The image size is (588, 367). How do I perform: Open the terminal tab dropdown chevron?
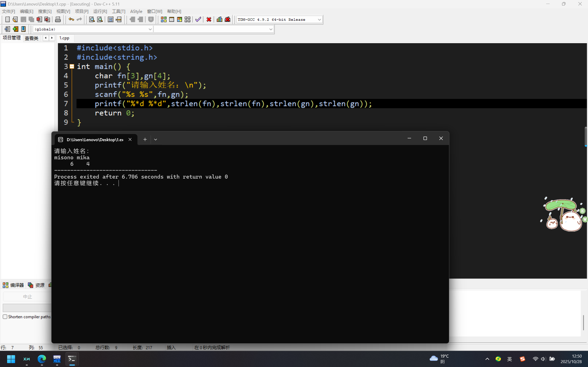click(156, 140)
